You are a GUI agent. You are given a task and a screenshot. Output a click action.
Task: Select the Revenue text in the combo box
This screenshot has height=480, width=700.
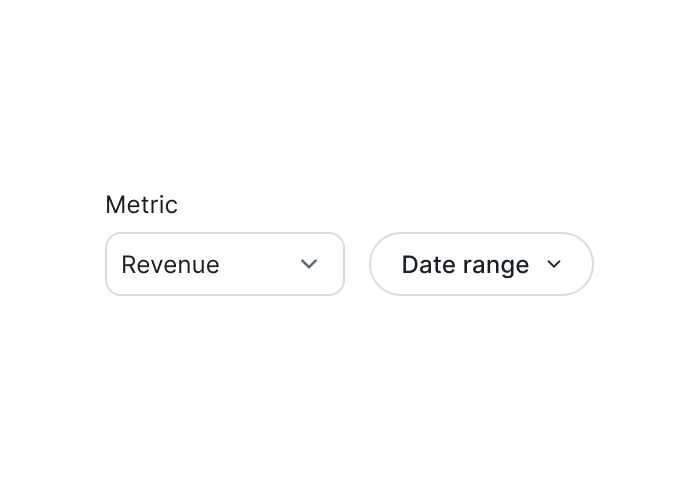pos(171,264)
